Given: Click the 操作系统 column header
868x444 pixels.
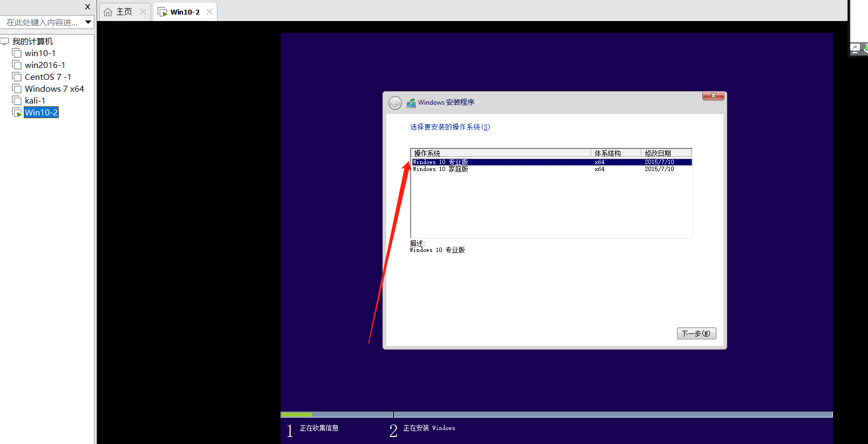Looking at the screenshot, I should 501,153.
